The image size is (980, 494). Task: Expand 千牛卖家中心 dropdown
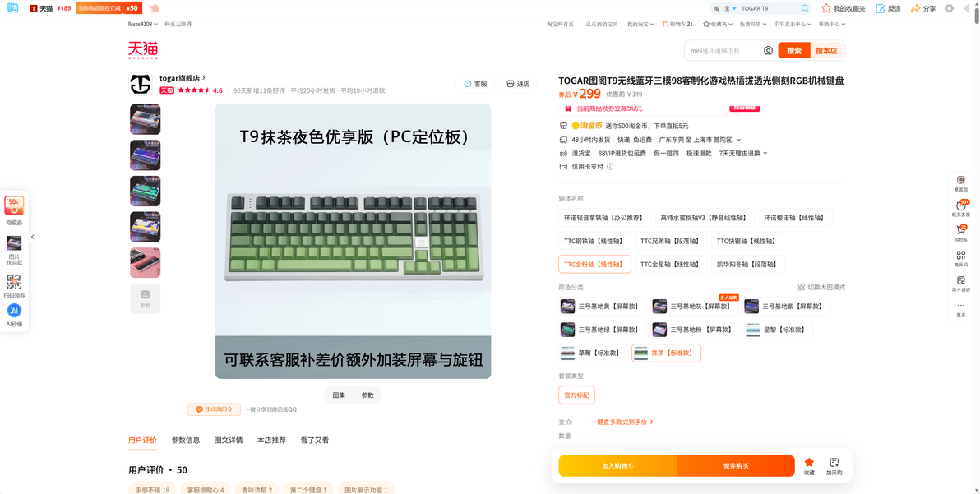pyautogui.click(x=793, y=25)
